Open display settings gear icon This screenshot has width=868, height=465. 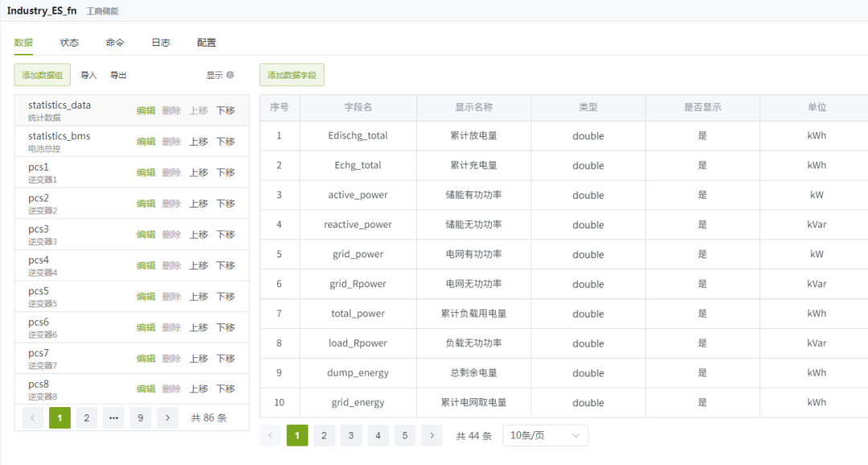click(231, 75)
